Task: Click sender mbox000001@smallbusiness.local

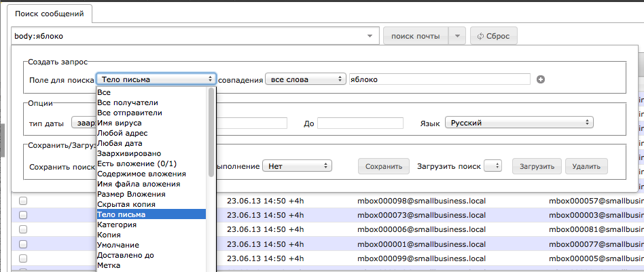Action: (x=421, y=244)
